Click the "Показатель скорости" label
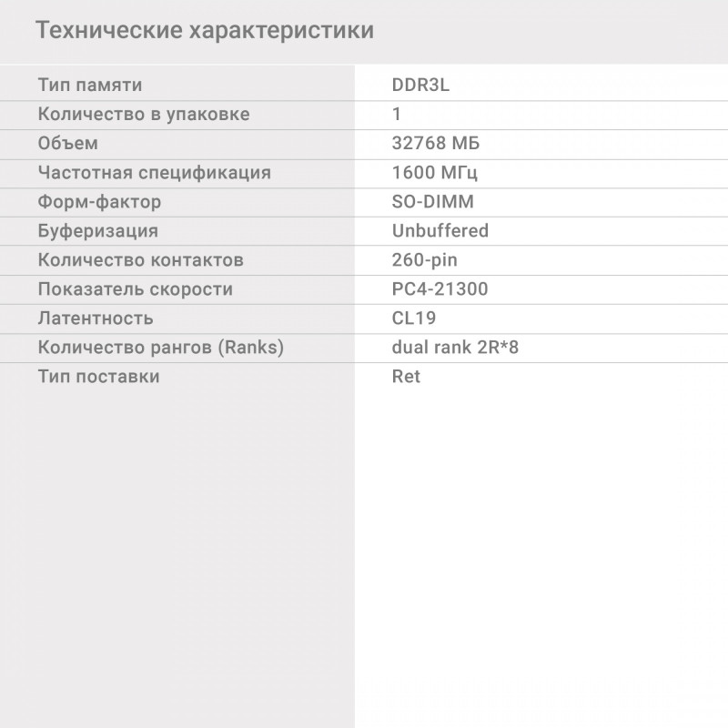The image size is (728, 728). (x=136, y=289)
